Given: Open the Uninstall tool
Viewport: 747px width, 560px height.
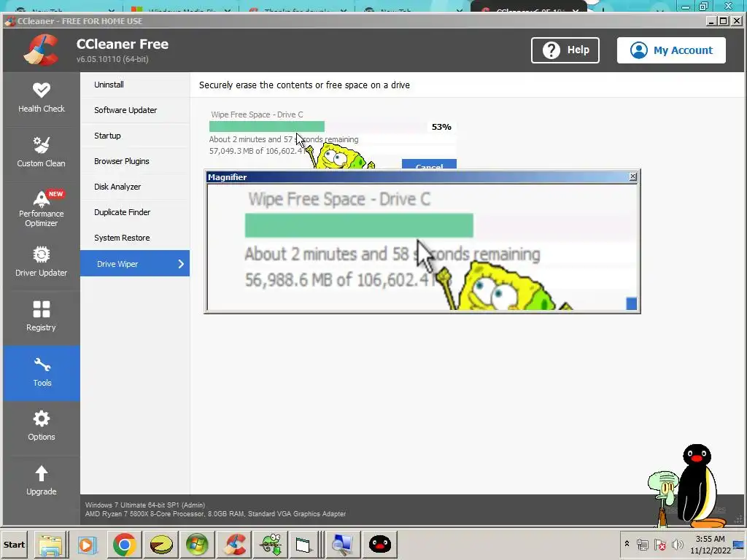Looking at the screenshot, I should pos(135,85).
